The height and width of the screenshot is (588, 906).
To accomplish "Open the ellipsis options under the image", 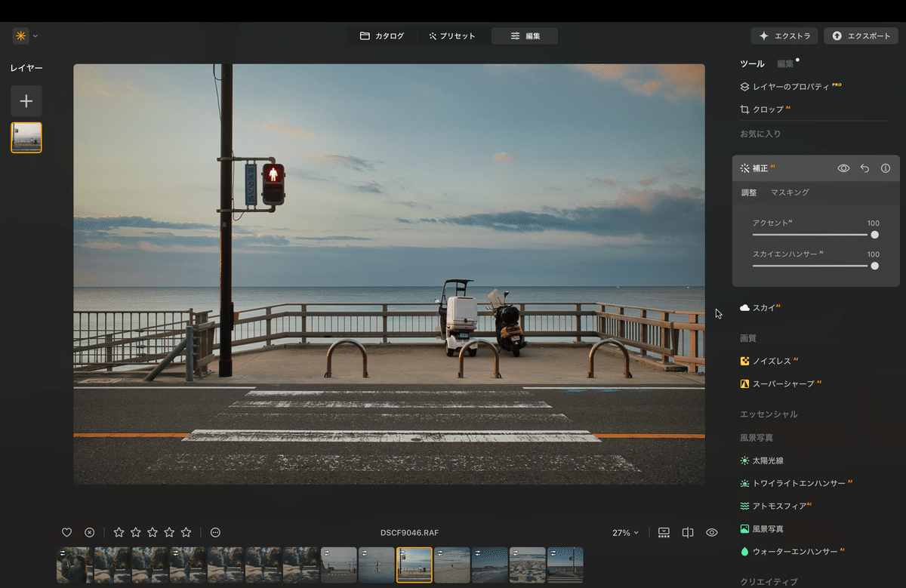I will pos(214,532).
